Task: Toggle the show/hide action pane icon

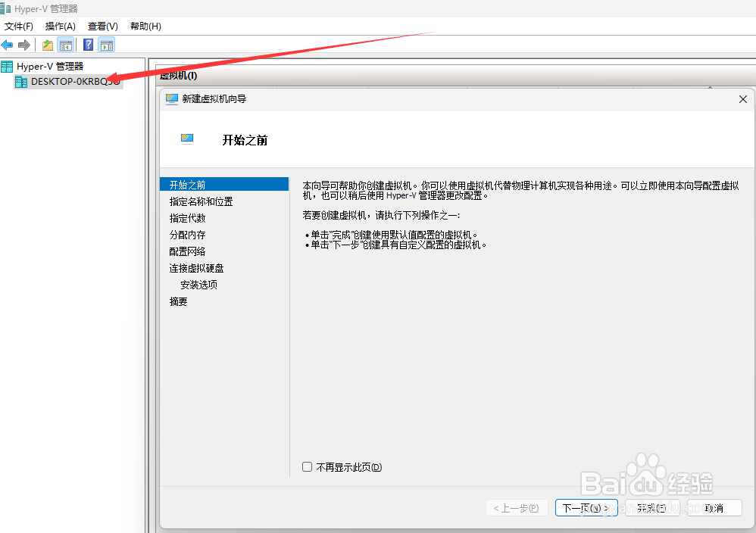Action: [x=107, y=45]
